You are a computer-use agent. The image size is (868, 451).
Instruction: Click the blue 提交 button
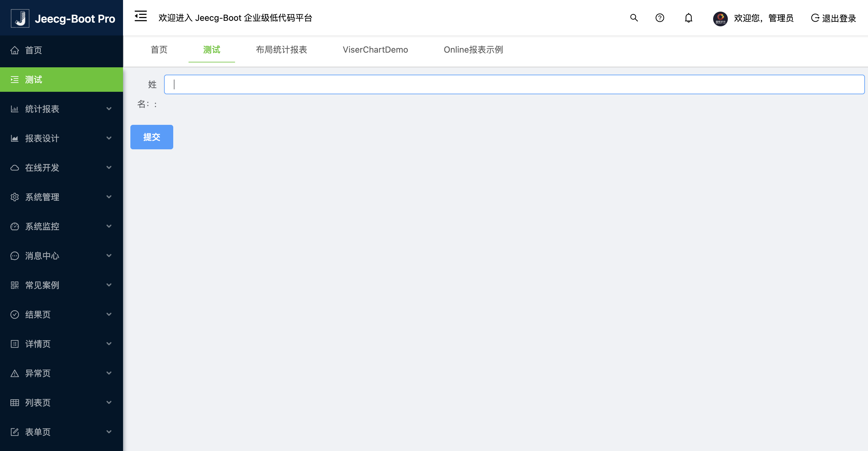tap(152, 137)
